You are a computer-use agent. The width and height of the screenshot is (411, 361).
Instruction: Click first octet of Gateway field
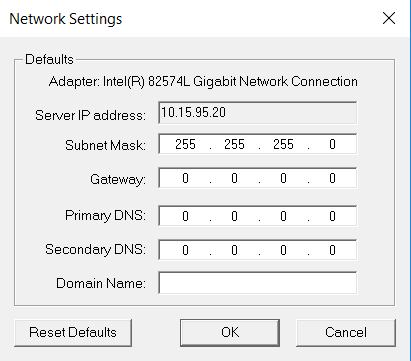pos(185,178)
